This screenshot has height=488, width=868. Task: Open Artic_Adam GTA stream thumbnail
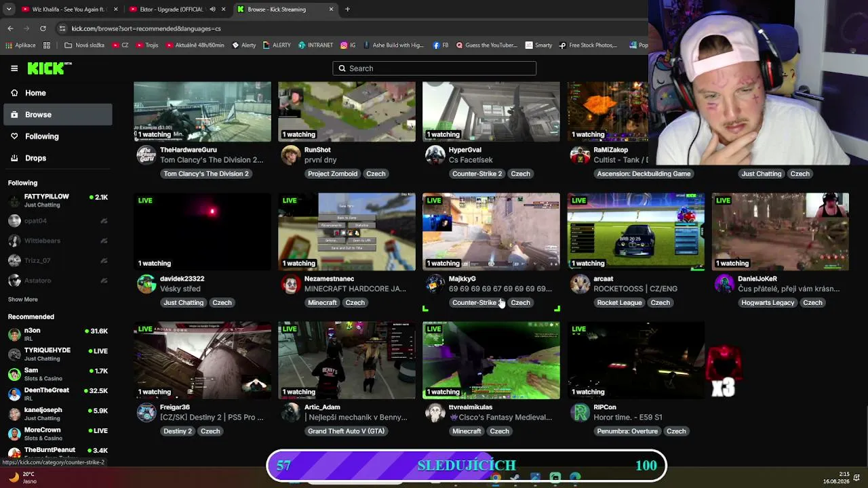pyautogui.click(x=347, y=361)
